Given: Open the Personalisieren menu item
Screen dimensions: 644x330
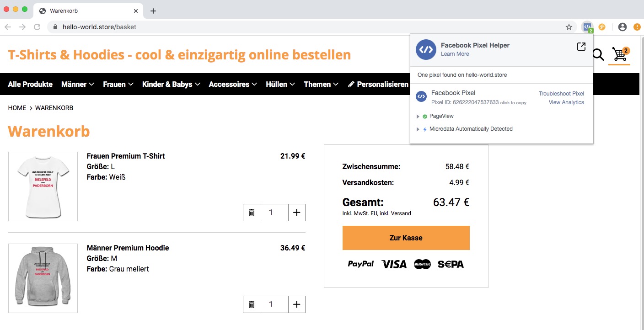Looking at the screenshot, I should [x=378, y=84].
